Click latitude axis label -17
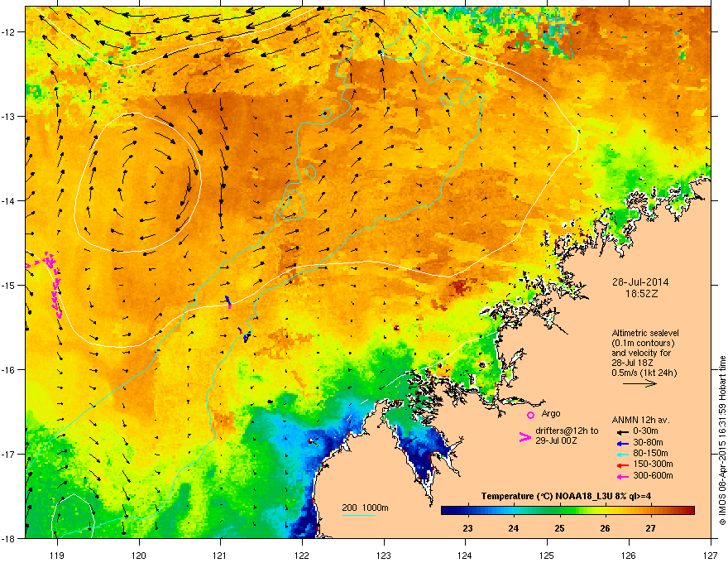Screen dimensions: 728x563 click(x=8, y=454)
